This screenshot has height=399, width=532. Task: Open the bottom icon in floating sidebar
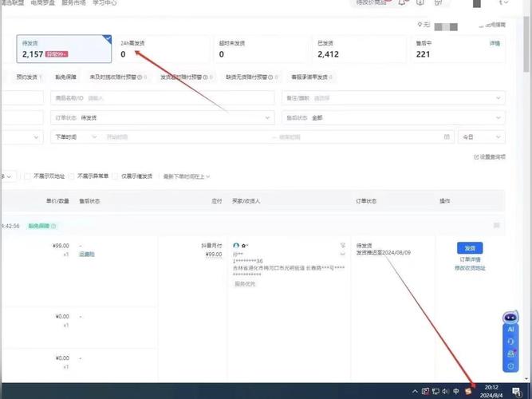pos(510,366)
